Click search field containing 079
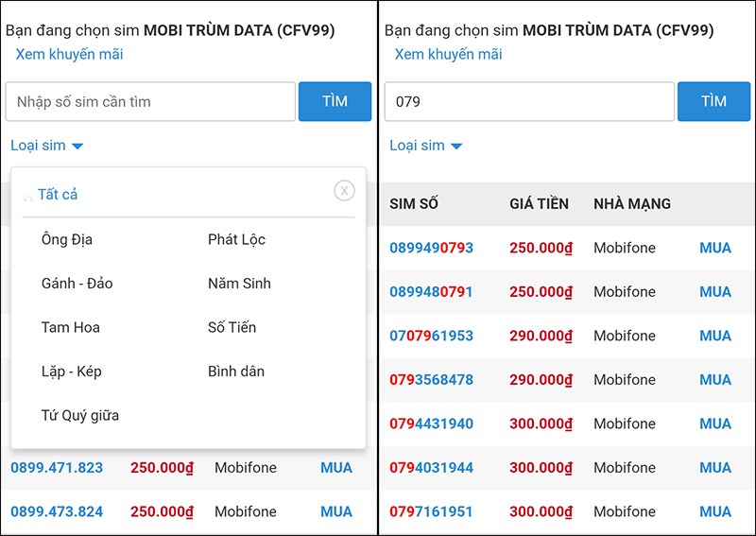The image size is (756, 536). pos(529,102)
